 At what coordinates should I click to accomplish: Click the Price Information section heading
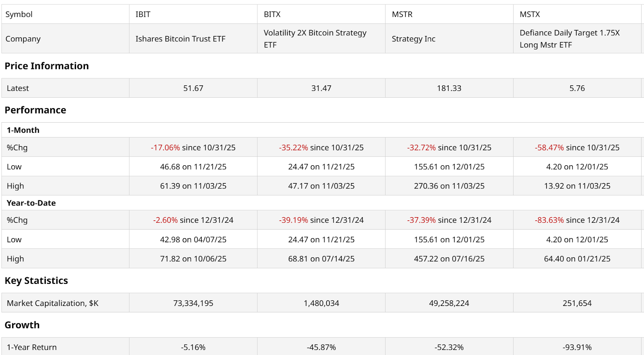pyautogui.click(x=47, y=66)
